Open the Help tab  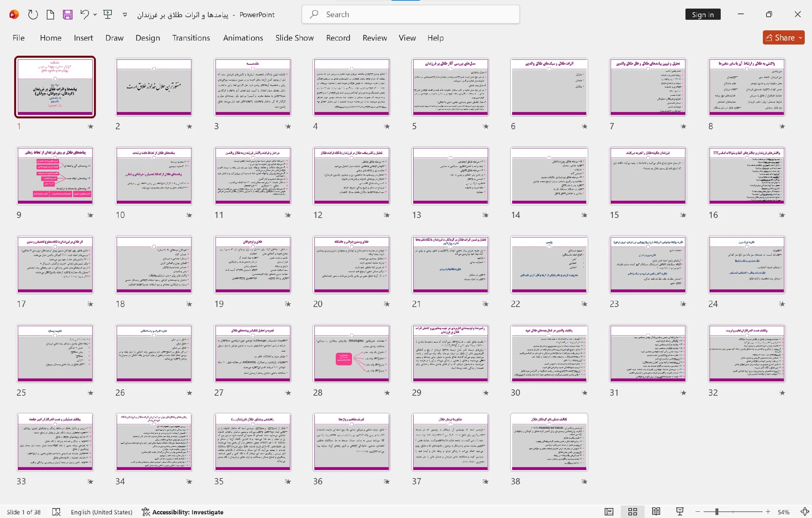tap(435, 38)
